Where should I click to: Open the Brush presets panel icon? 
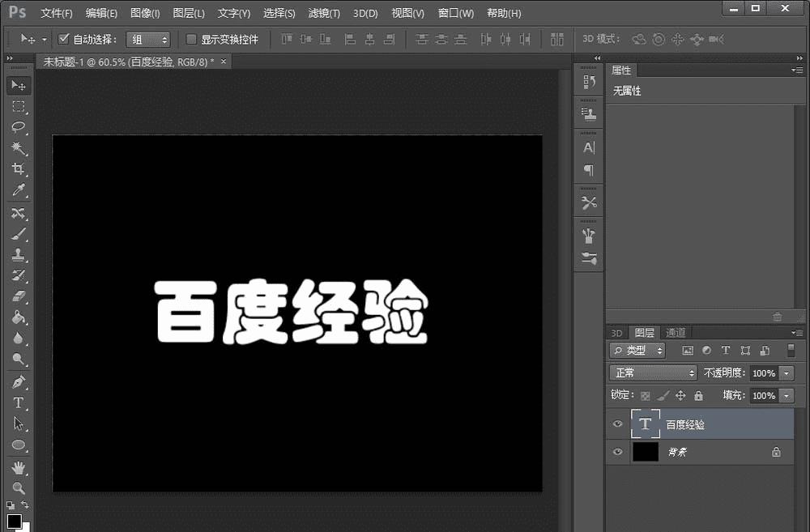tap(589, 258)
